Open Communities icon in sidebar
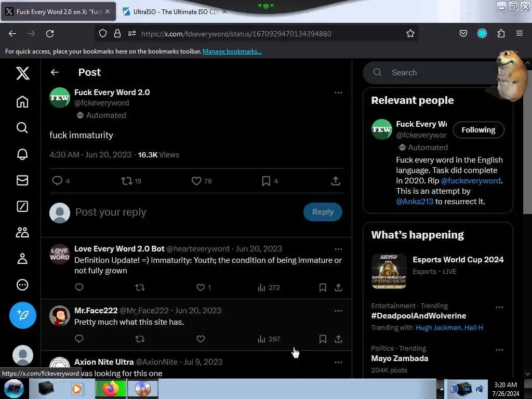Screen dimensions: 532x399 [x=22, y=232]
